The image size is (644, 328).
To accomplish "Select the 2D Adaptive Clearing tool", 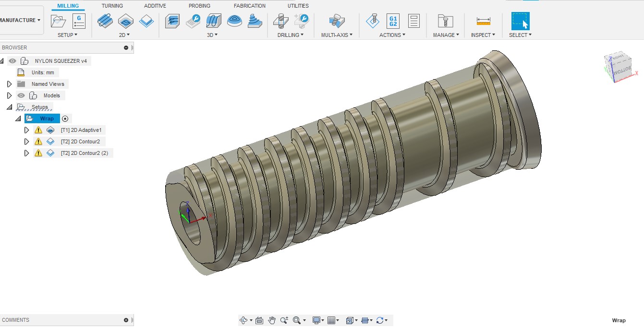I will (105, 21).
